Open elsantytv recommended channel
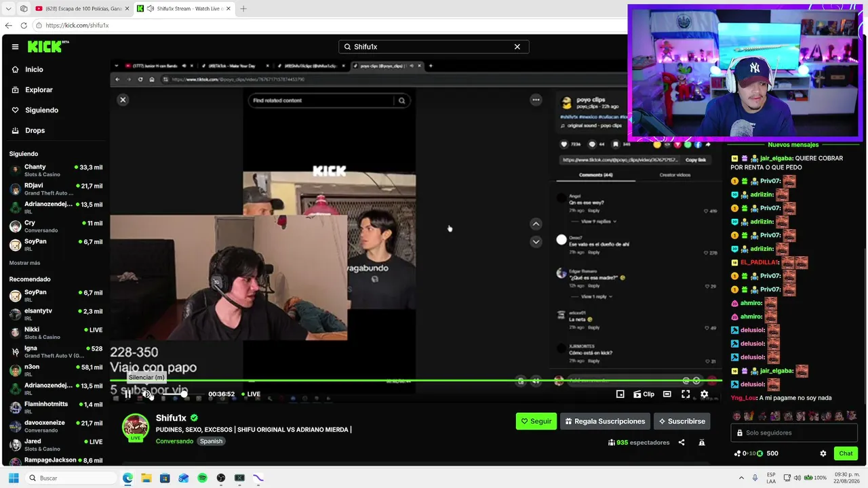This screenshot has width=868, height=488. 56,314
